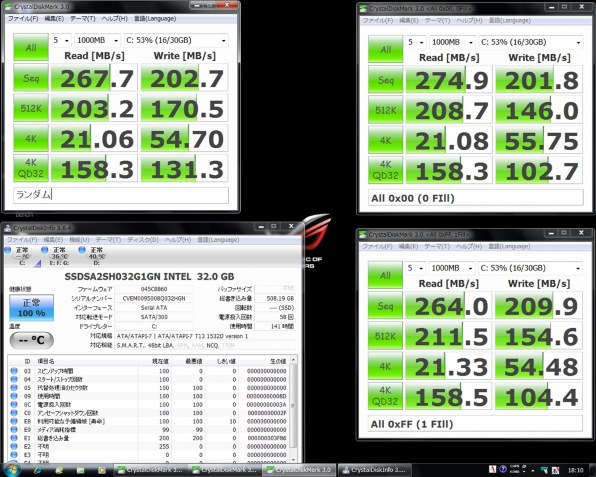Click the help question-mark icon in the system tray
This screenshot has width=596, height=477.
tap(503, 469)
